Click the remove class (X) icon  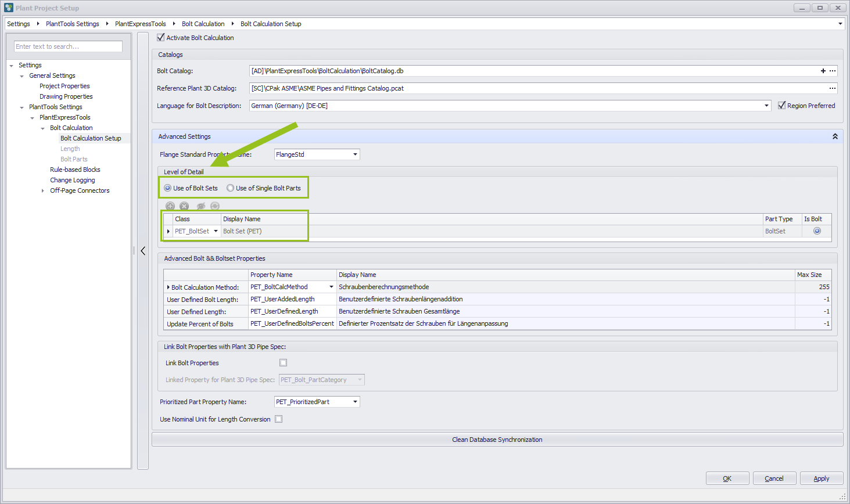tap(184, 206)
